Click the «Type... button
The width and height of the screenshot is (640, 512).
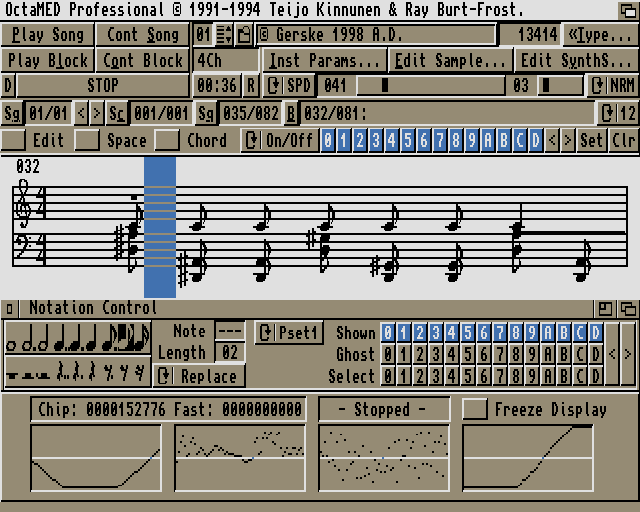tap(600, 34)
